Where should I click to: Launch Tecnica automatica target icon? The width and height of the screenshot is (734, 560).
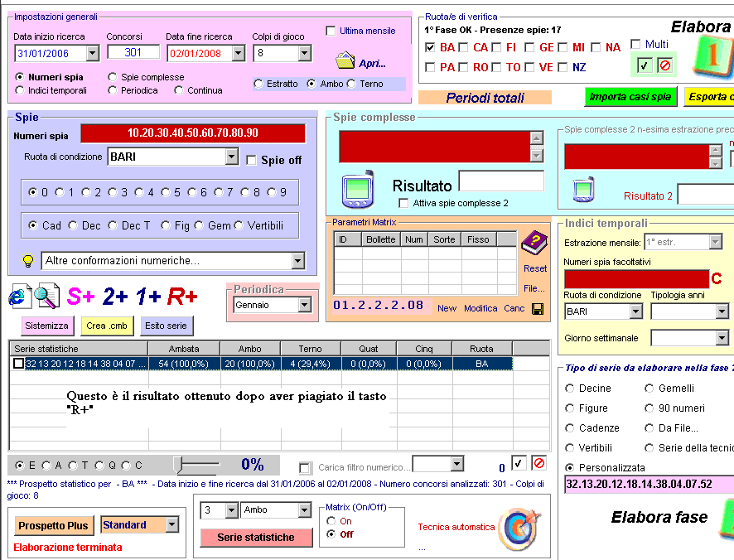coord(519,529)
